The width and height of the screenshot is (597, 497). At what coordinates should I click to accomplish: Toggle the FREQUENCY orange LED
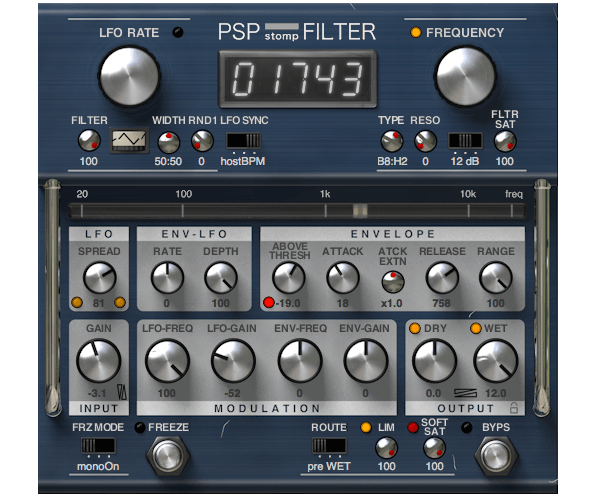416,33
